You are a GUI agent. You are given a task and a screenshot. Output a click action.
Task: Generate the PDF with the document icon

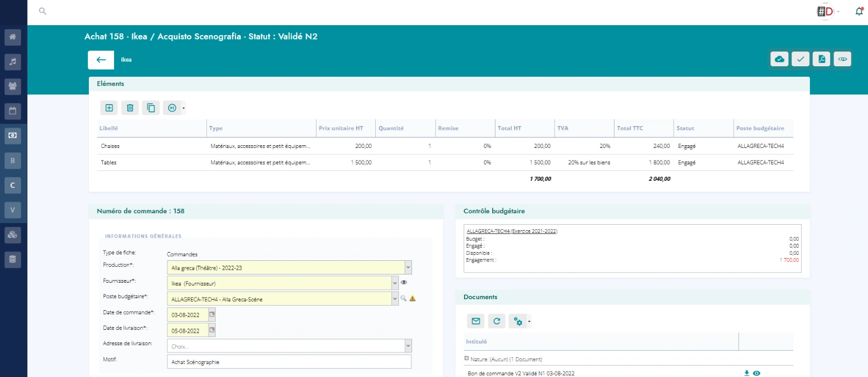[x=821, y=59]
